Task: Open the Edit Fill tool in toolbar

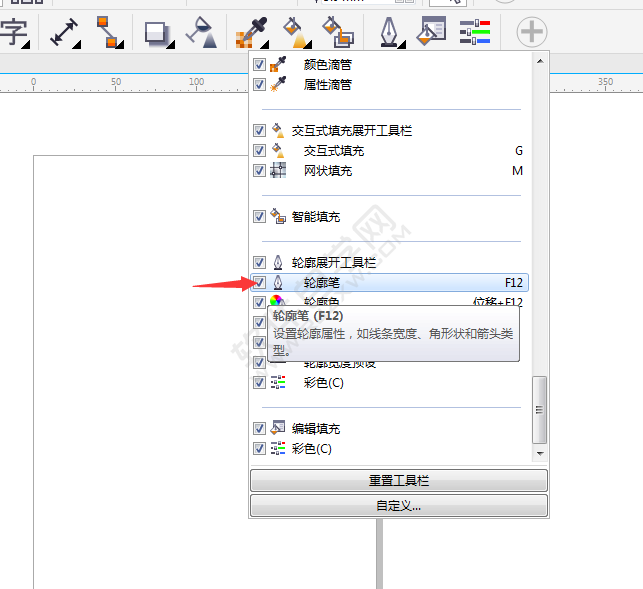Action: tap(431, 30)
